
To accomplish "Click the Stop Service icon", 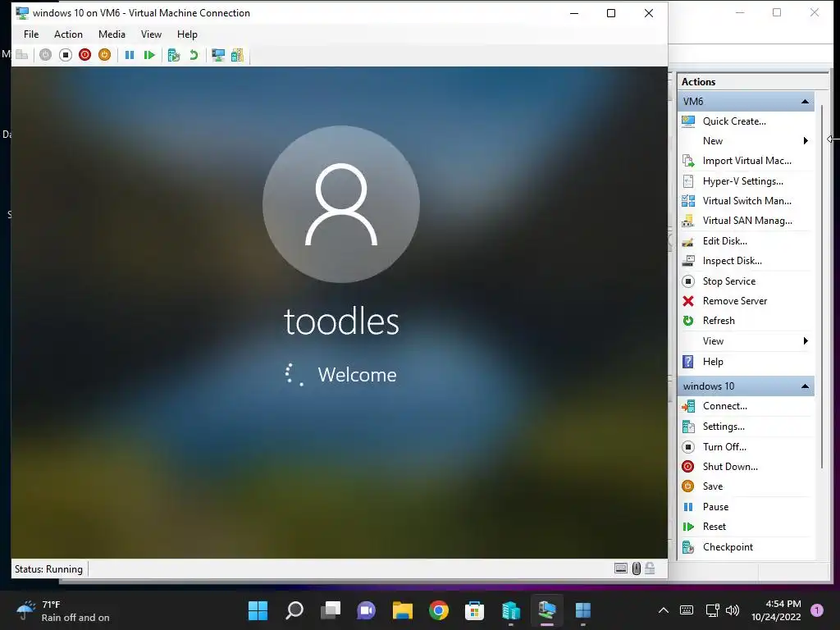I will [688, 281].
